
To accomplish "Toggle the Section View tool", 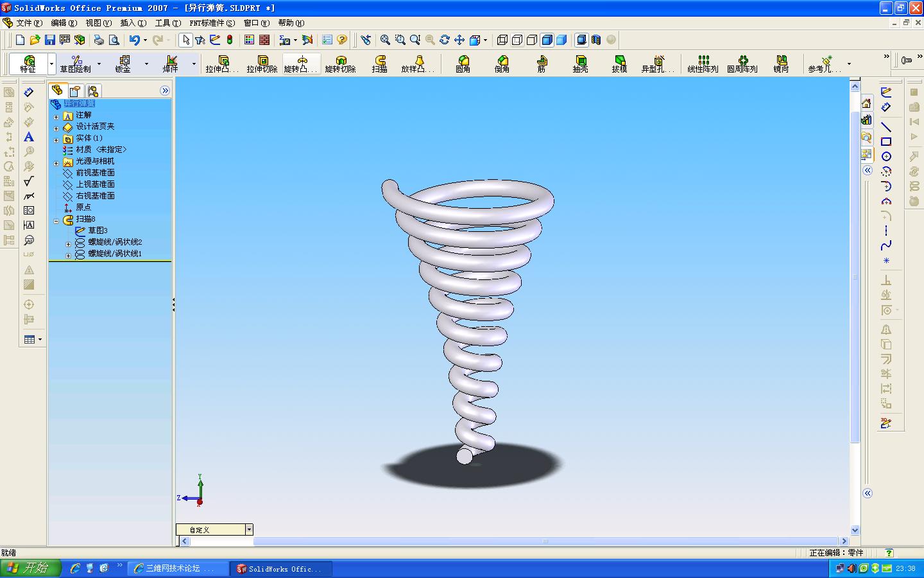I will (x=596, y=40).
